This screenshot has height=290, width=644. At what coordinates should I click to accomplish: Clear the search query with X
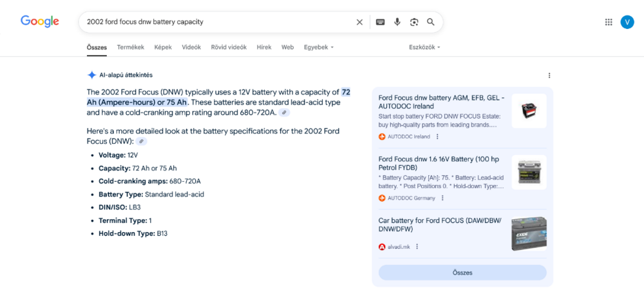359,22
